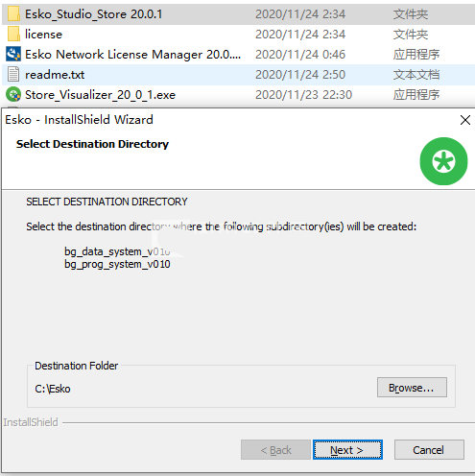This screenshot has height=476, width=475.
Task: Click the green Esko asterisk logo
Action: click(443, 161)
